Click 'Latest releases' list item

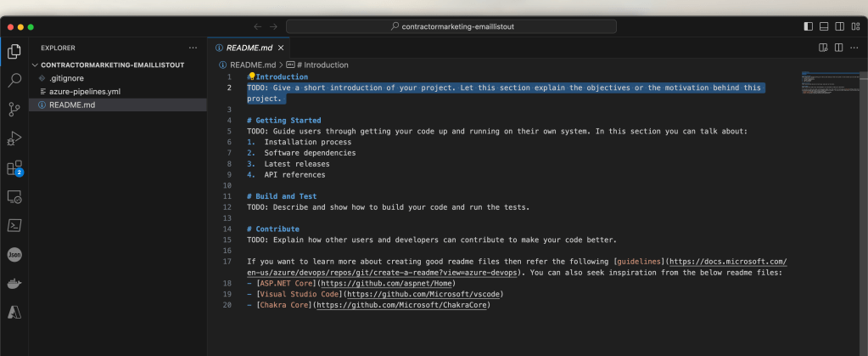point(297,164)
